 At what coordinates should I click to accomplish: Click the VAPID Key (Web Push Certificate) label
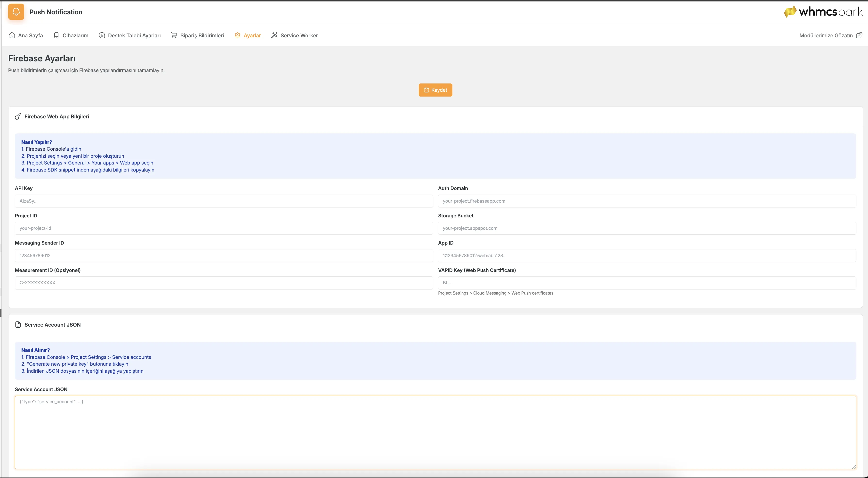click(477, 270)
